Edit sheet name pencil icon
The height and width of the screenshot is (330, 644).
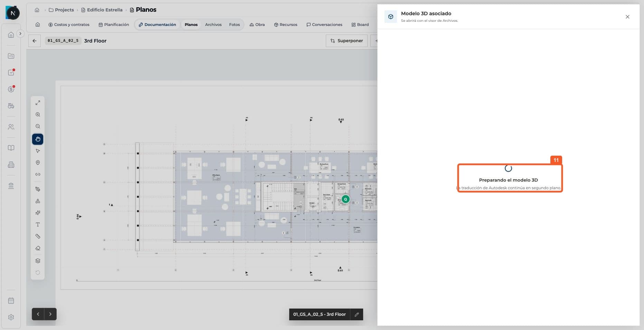357,314
